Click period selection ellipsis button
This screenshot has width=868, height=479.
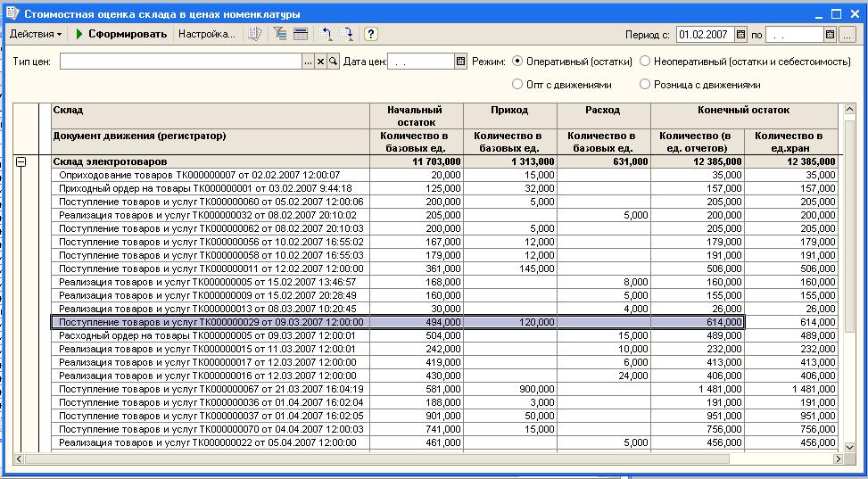click(x=847, y=34)
